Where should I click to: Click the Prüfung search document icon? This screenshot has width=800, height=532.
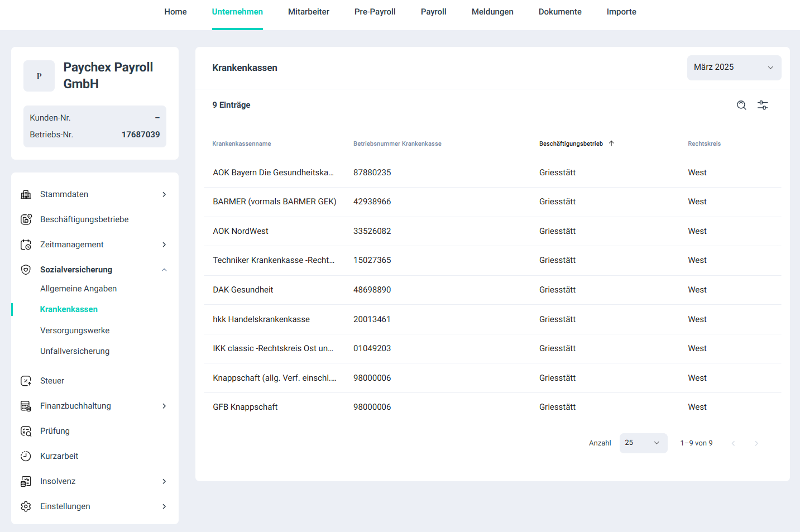26,431
